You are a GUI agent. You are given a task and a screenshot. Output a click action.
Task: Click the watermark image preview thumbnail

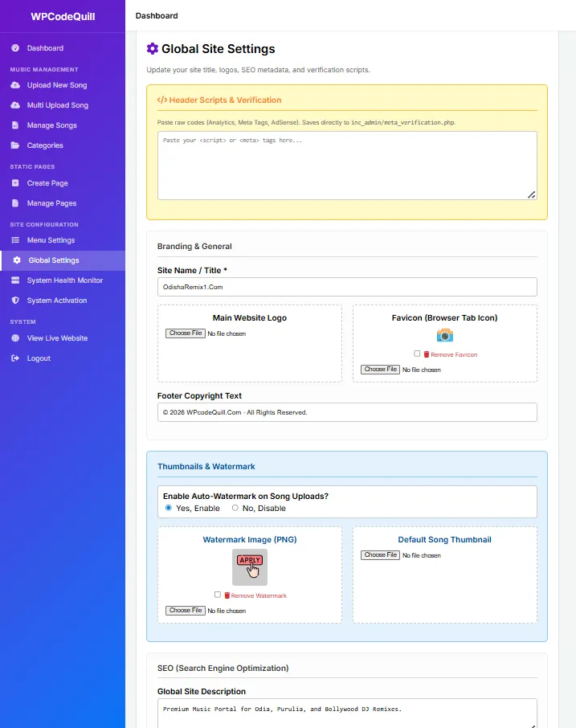[250, 566]
